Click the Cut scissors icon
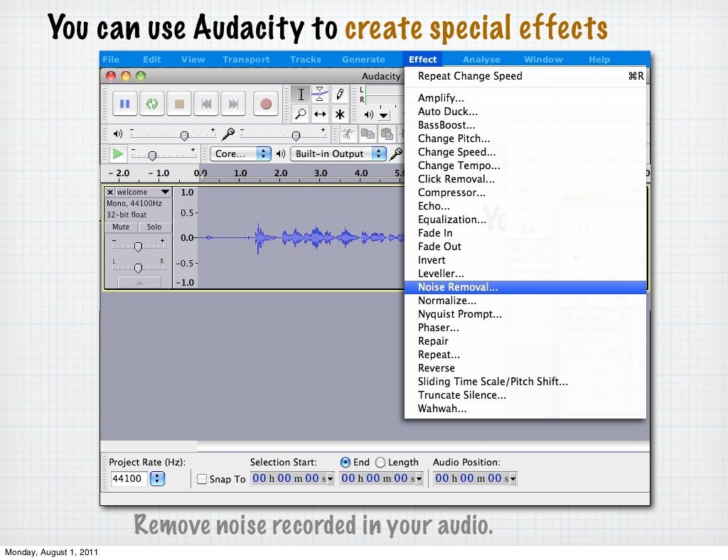Screen dimensions: 728x560 click(347, 134)
